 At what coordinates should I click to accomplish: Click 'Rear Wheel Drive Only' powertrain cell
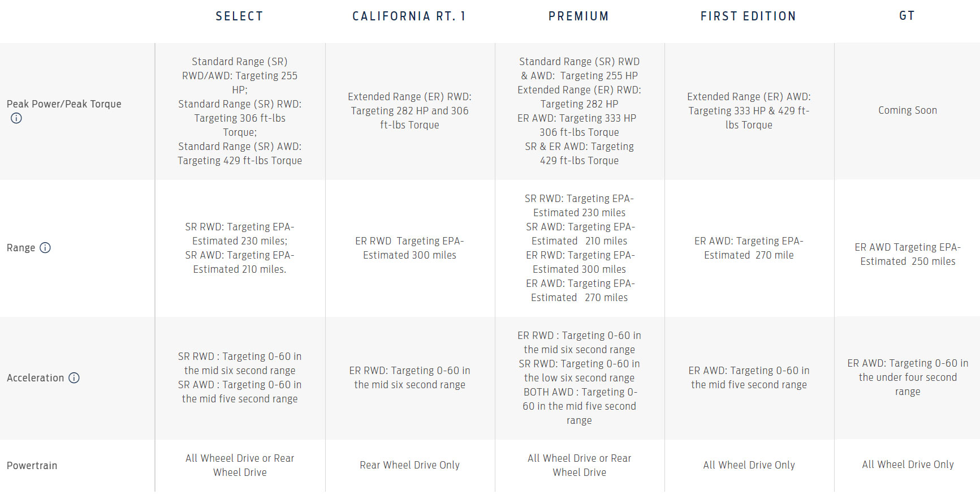pos(409,465)
